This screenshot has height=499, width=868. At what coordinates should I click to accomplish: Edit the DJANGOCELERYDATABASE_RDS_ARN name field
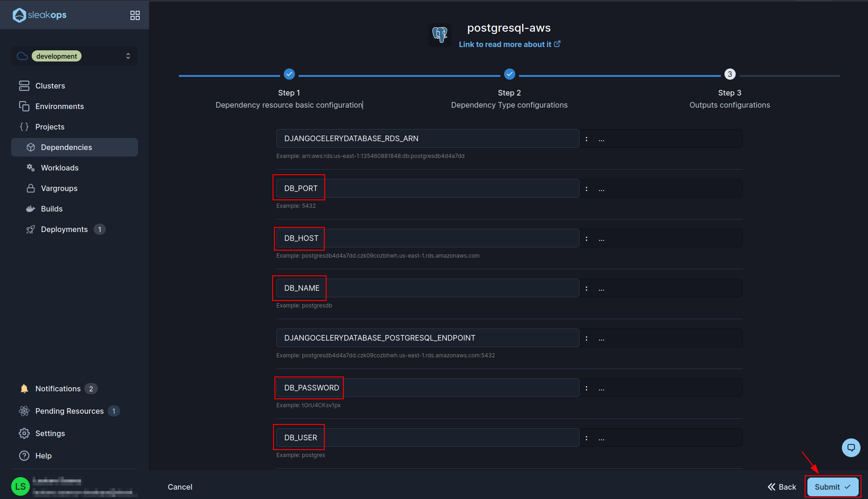click(x=428, y=138)
